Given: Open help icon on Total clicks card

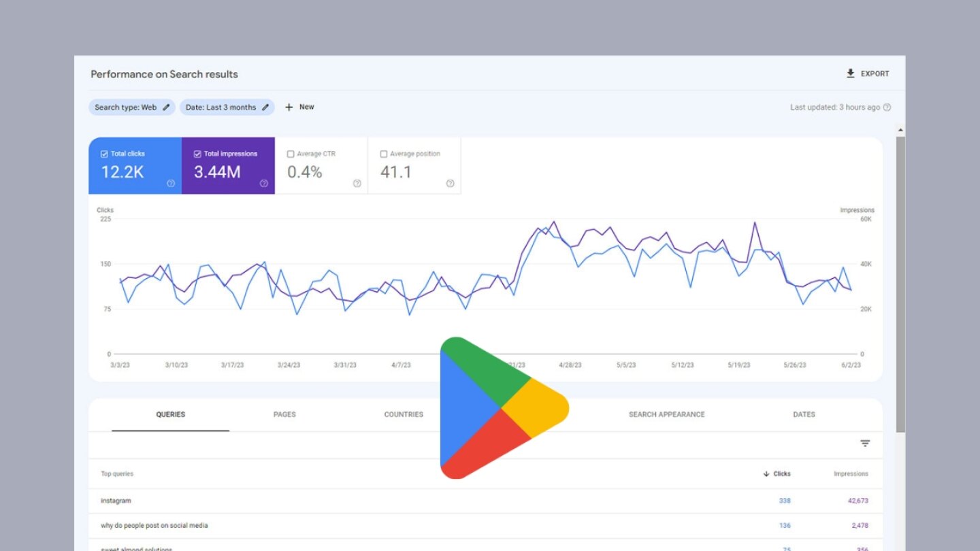Looking at the screenshot, I should pos(171,183).
